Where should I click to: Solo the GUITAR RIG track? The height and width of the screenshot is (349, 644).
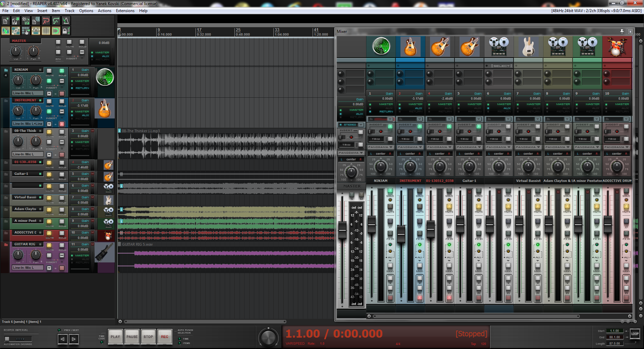point(62,245)
